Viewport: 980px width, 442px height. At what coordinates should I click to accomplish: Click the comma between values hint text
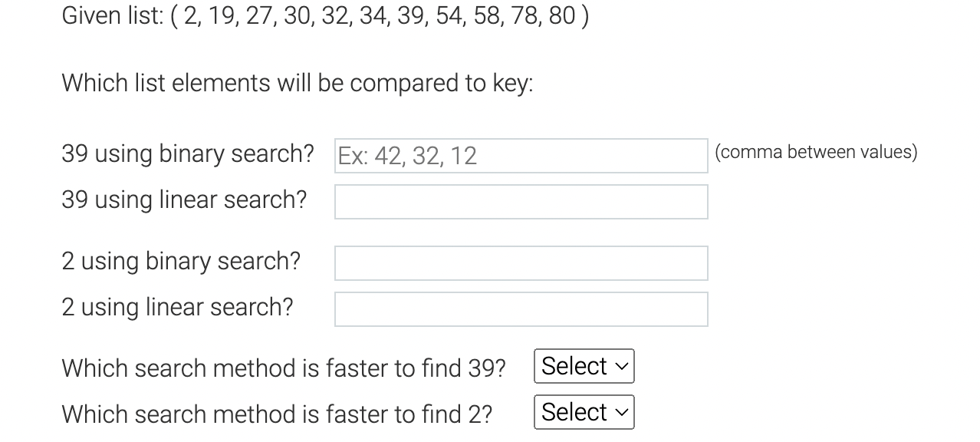pos(816,152)
